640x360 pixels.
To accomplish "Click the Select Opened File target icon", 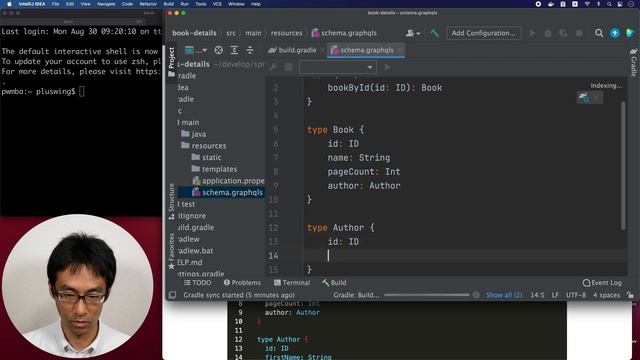I will [219, 50].
